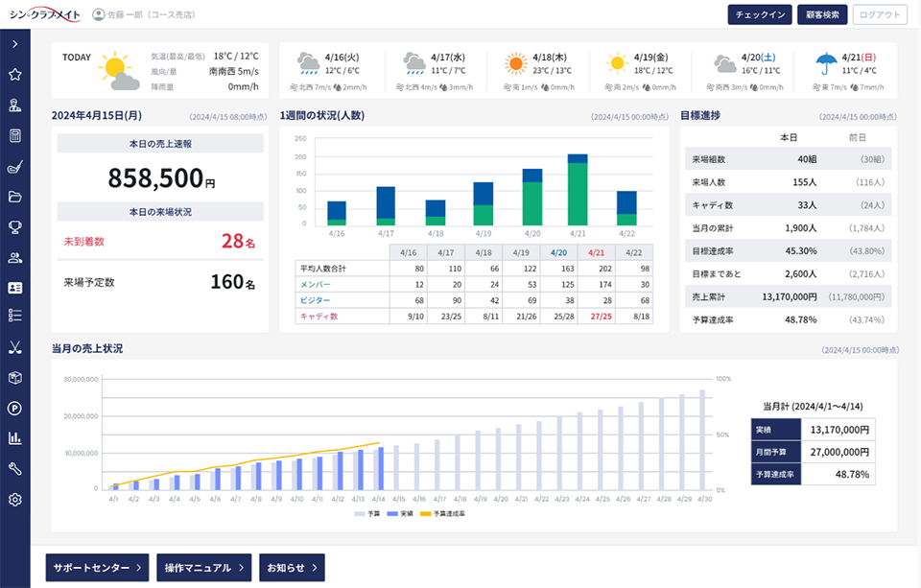Open the bar chart reports icon
The image size is (921, 588).
click(x=14, y=438)
